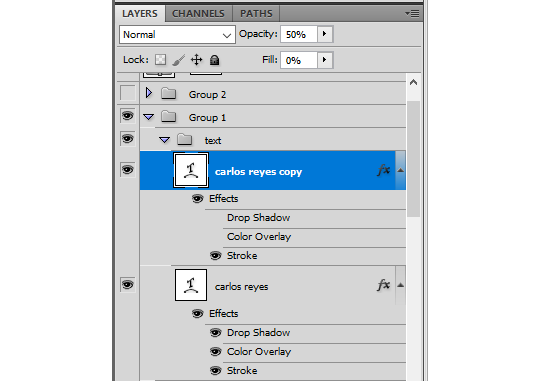This screenshot has width=540, height=381.
Task: Switch to the Paths tab
Action: (256, 14)
